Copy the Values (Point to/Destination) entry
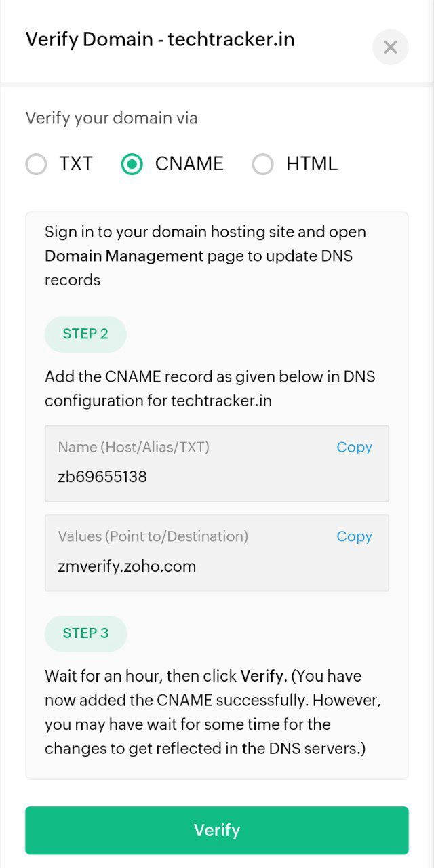The width and height of the screenshot is (434, 868). pyautogui.click(x=354, y=536)
